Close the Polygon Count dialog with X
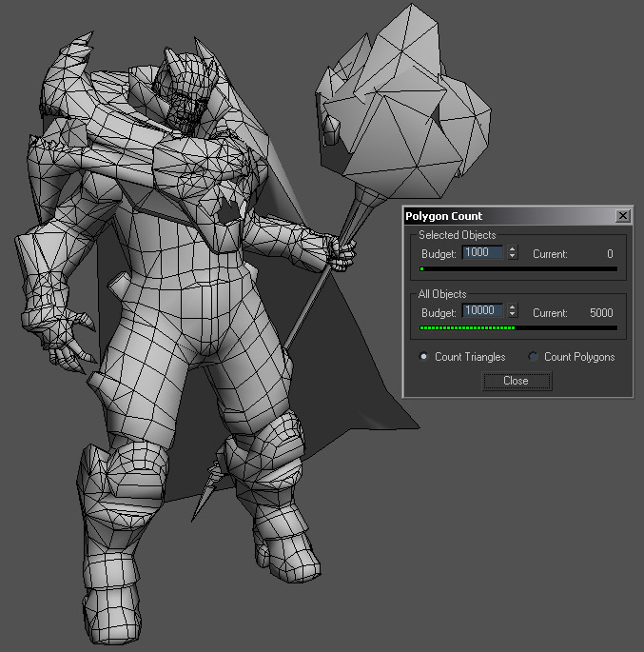 (622, 216)
